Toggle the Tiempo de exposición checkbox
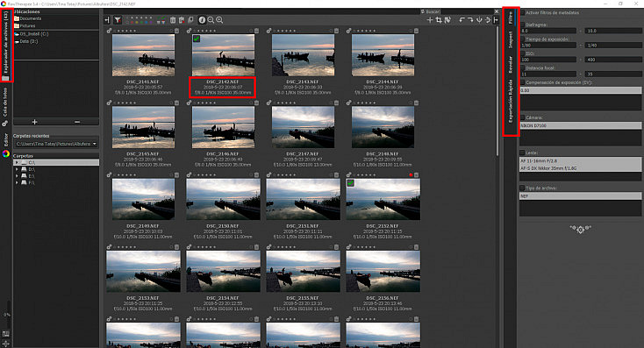644x348 pixels. pyautogui.click(x=522, y=39)
